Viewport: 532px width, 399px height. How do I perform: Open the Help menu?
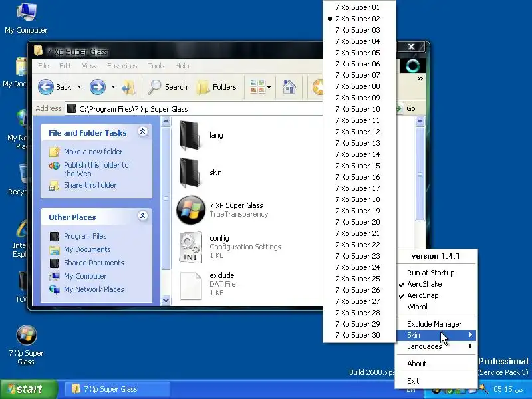coord(182,66)
